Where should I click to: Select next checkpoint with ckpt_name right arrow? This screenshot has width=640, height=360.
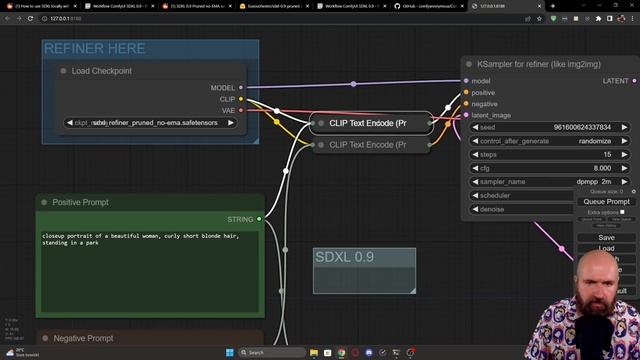pos(231,123)
